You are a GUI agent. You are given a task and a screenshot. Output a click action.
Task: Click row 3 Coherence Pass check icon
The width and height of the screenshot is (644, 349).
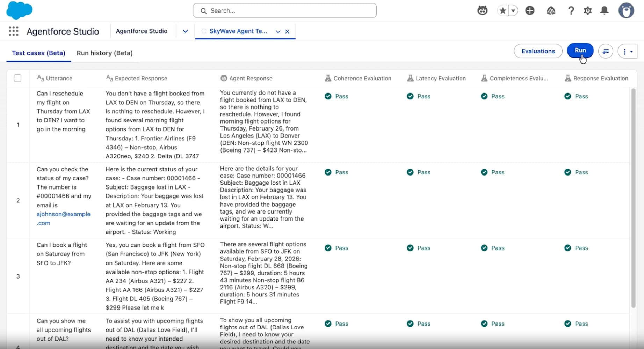[x=328, y=248]
